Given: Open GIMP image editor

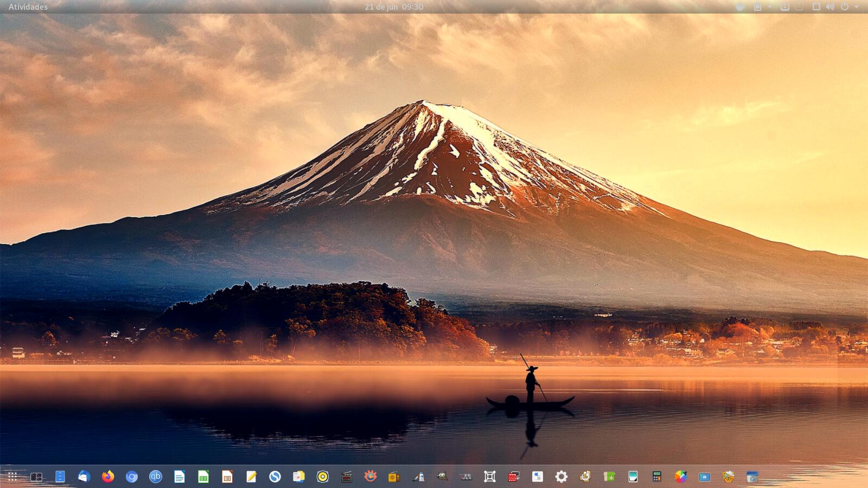Looking at the screenshot, I should (442, 477).
